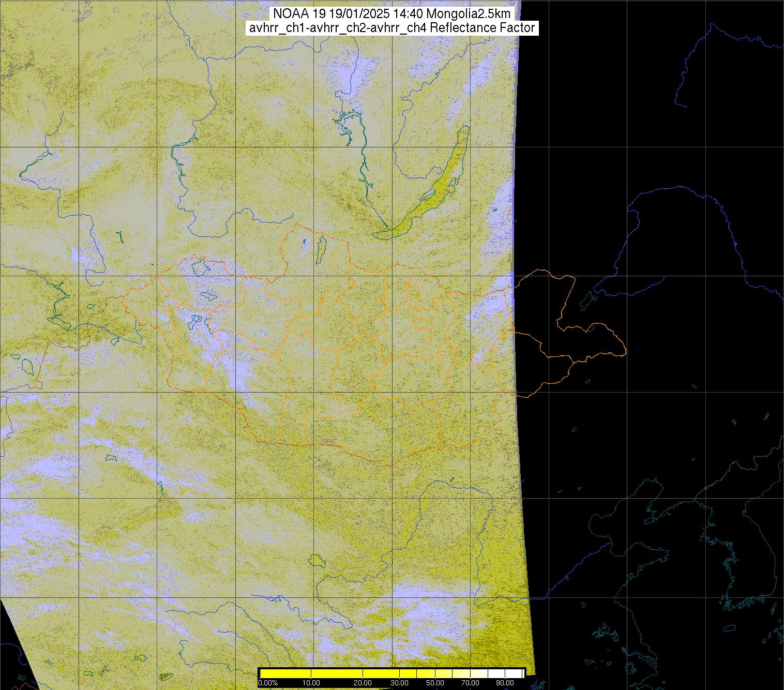The height and width of the screenshot is (690, 784).
Task: Click the '70.00' color scale label
Action: click(471, 683)
